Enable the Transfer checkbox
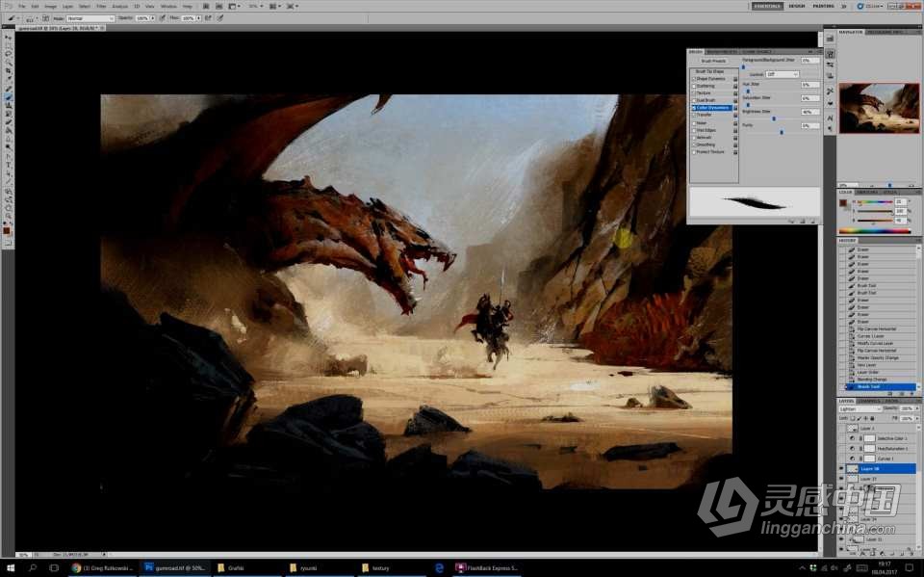This screenshot has height=577, width=924. [x=694, y=115]
